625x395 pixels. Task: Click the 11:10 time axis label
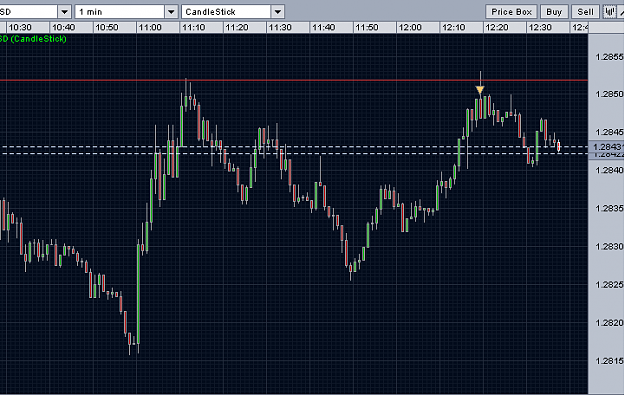pyautogui.click(x=193, y=28)
